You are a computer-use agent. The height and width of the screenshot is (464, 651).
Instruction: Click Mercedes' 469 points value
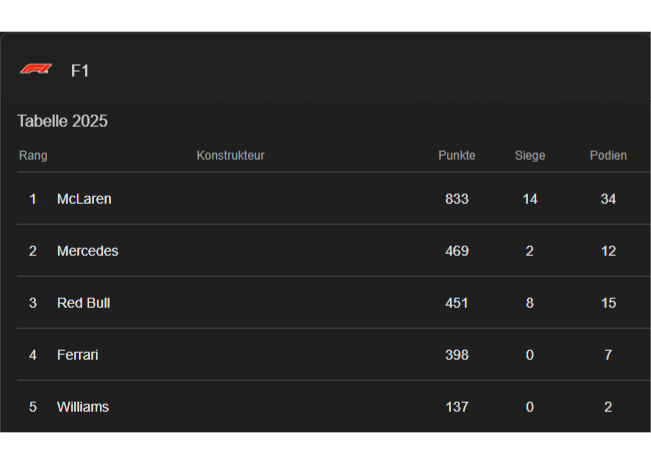pos(457,251)
